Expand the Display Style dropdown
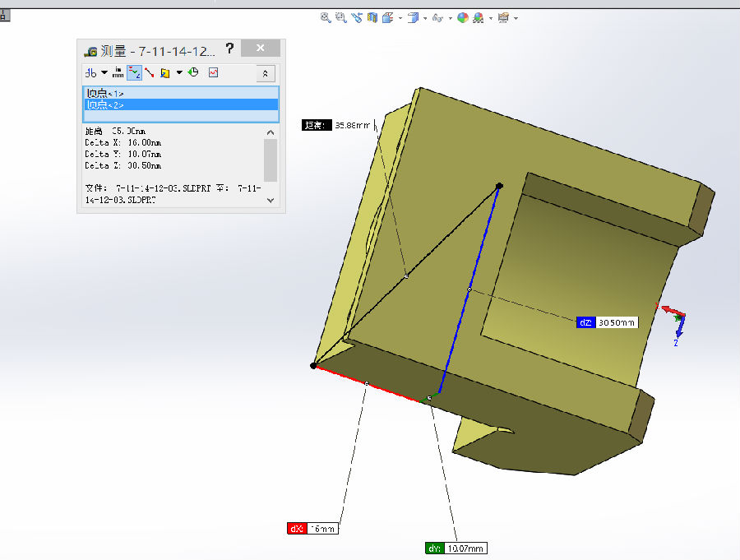Image resolution: width=740 pixels, height=560 pixels. (x=425, y=17)
